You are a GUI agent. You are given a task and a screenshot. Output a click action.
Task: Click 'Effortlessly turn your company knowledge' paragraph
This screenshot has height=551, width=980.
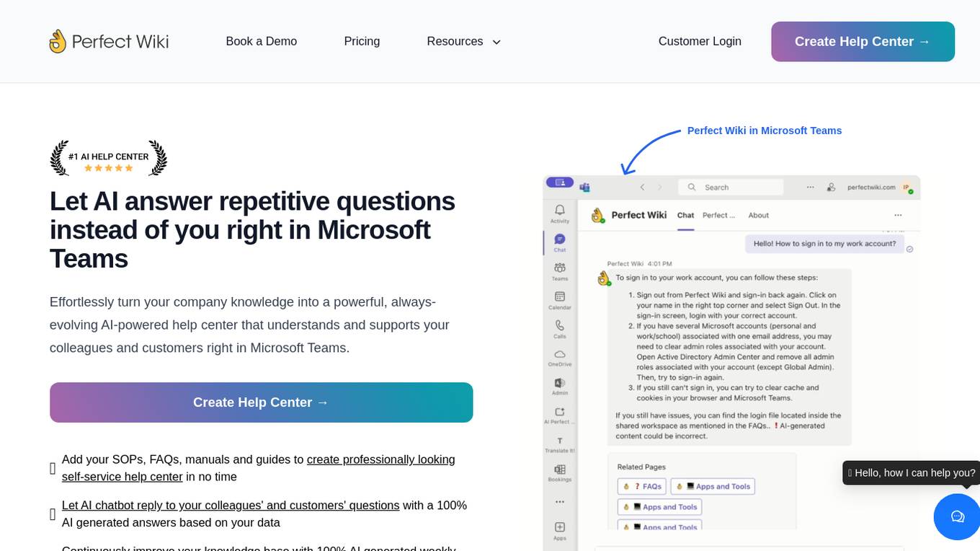click(249, 325)
